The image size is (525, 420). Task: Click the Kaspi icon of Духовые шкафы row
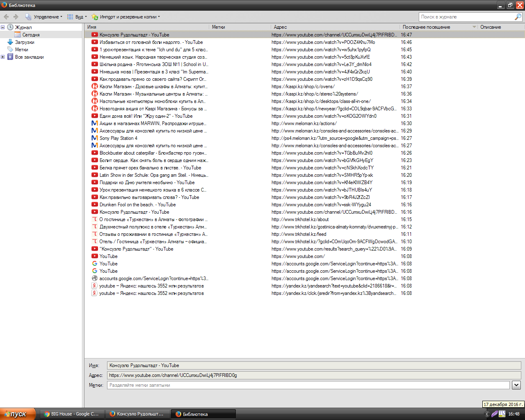[x=95, y=87]
